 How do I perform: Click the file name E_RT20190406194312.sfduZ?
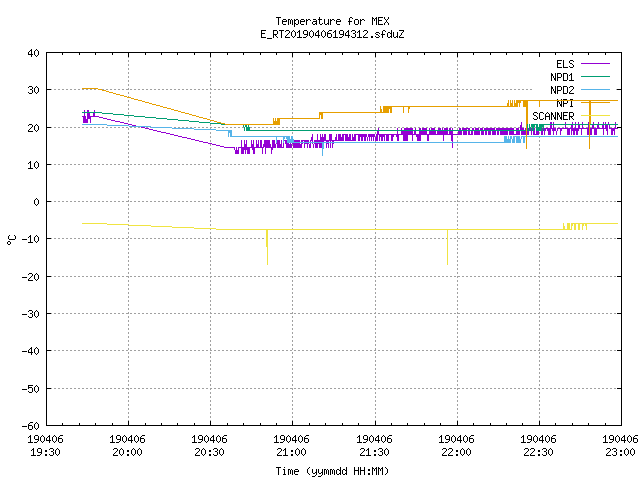coord(332,34)
